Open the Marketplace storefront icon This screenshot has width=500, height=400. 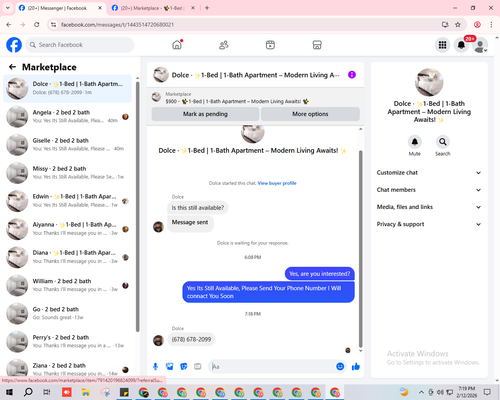(x=317, y=45)
